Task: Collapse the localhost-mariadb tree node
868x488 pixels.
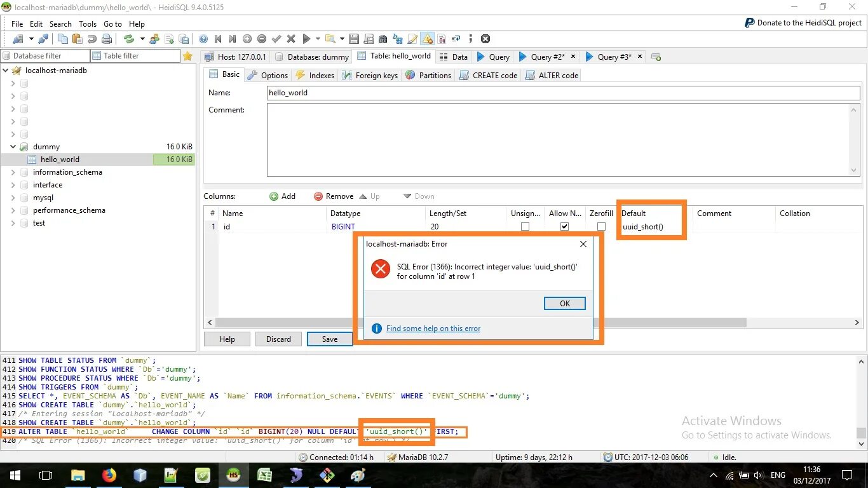Action: (6, 71)
